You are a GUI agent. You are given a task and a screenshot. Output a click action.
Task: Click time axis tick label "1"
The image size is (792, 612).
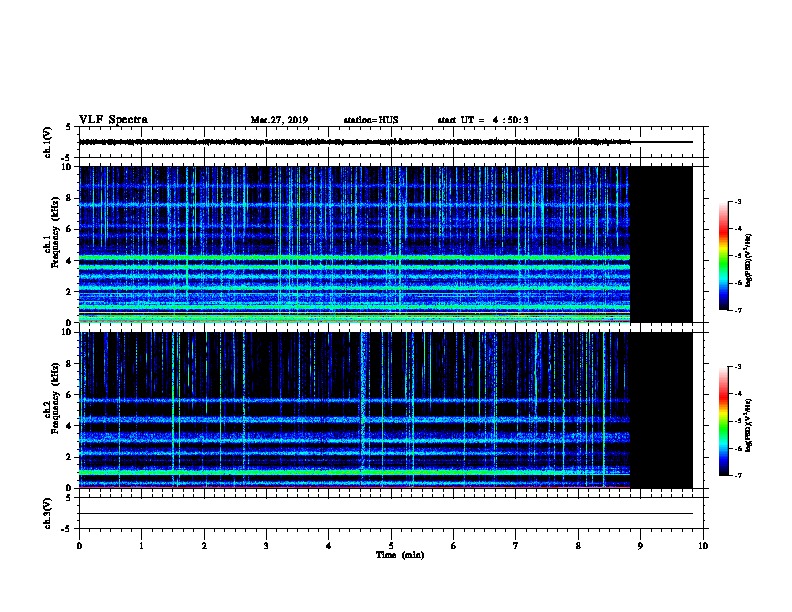(141, 545)
